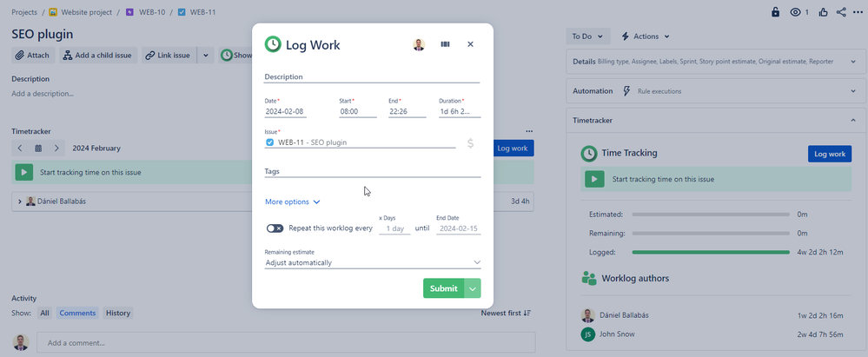This screenshot has width=868, height=357.
Task: Click the Website project breadcrumb icon
Action: (x=53, y=12)
